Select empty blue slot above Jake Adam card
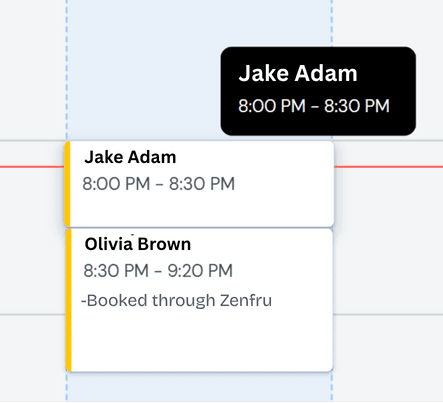 pos(143,70)
